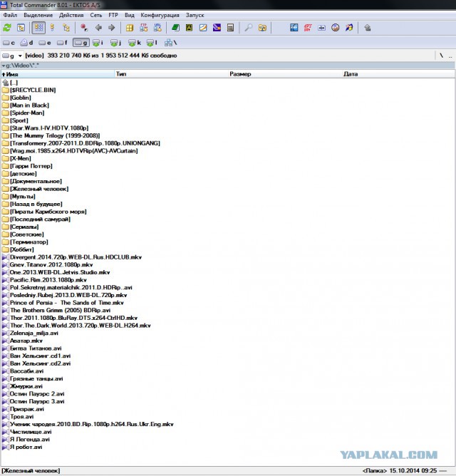Select the active drive g button
Image resolution: width=456 pixels, height=476 pixels.
click(x=81, y=43)
